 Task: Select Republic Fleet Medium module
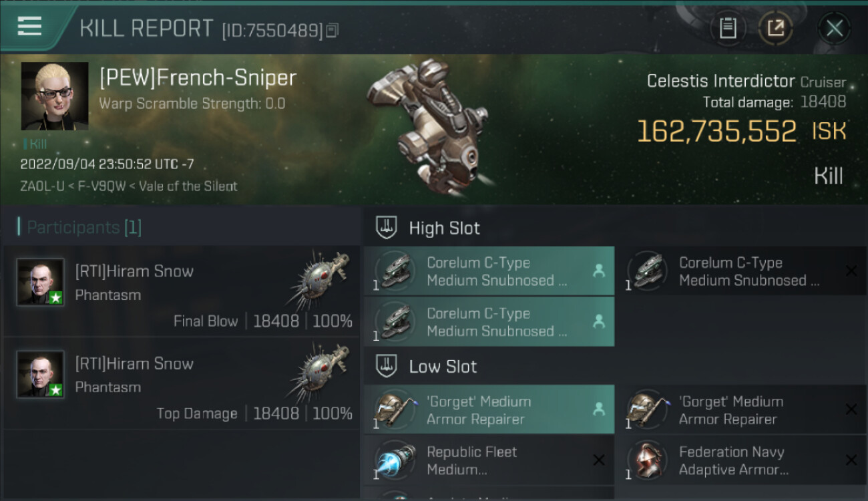489,461
